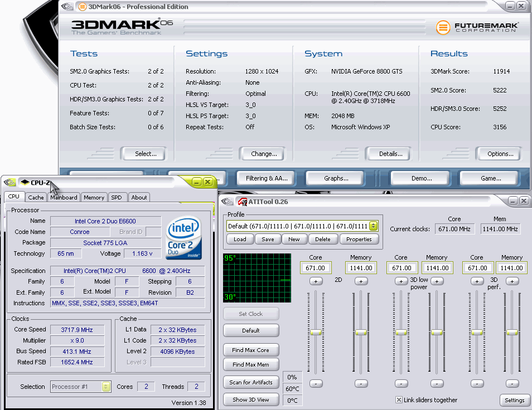Minimize the ATITool window
Screen dimensions: 532x410
pyautogui.click(x=513, y=201)
